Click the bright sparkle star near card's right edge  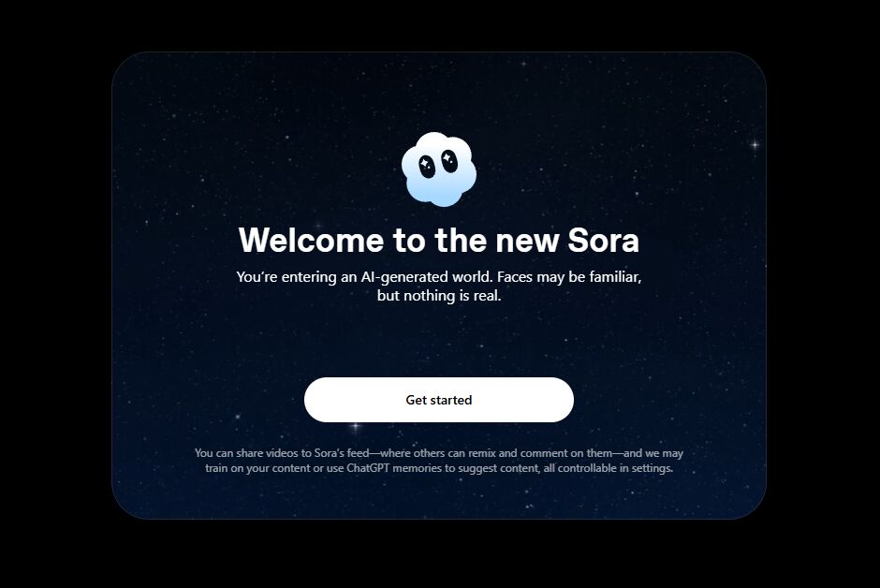[x=755, y=145]
